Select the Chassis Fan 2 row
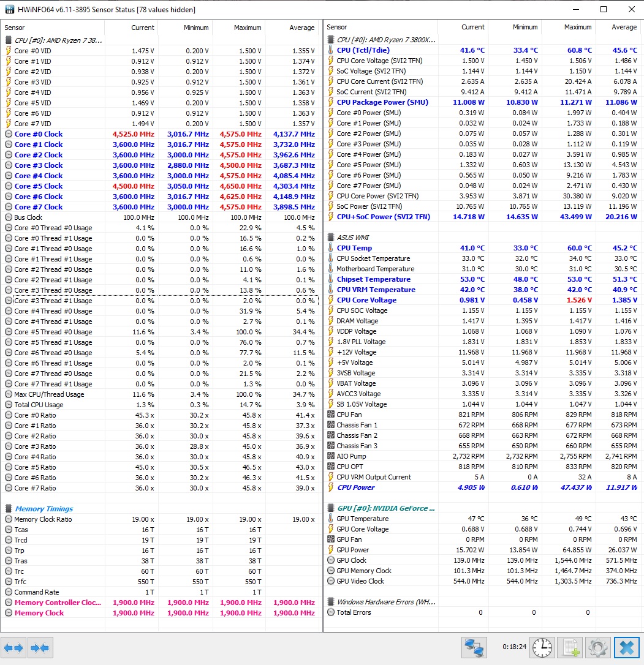This screenshot has width=644, height=665. point(483,435)
